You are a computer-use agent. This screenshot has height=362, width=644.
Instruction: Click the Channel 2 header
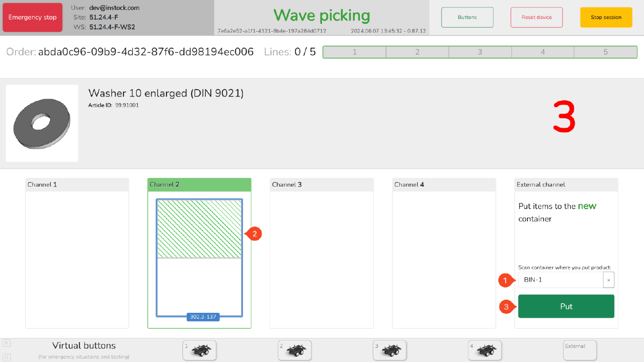click(199, 184)
